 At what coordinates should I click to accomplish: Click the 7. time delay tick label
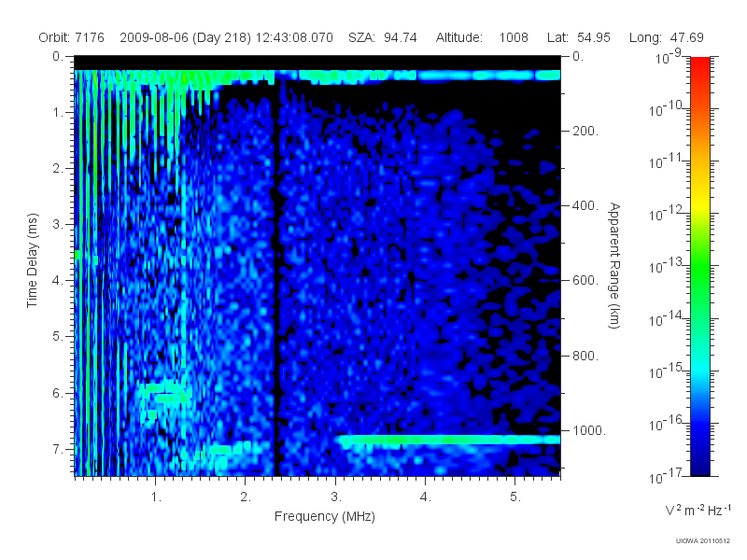pyautogui.click(x=58, y=450)
